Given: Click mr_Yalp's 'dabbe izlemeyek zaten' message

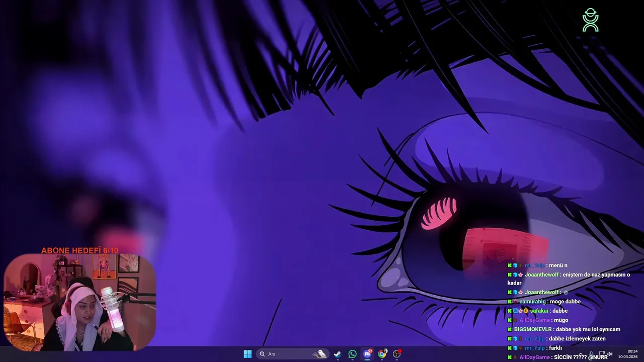Looking at the screenshot, I should 556,339.
